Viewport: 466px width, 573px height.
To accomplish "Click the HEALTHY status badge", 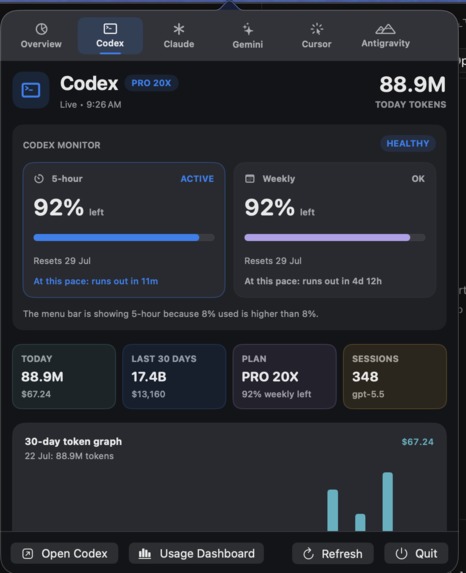I will click(x=408, y=143).
